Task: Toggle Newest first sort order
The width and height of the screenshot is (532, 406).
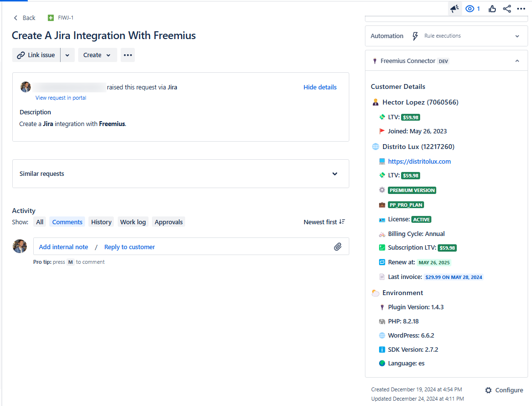Action: point(324,222)
